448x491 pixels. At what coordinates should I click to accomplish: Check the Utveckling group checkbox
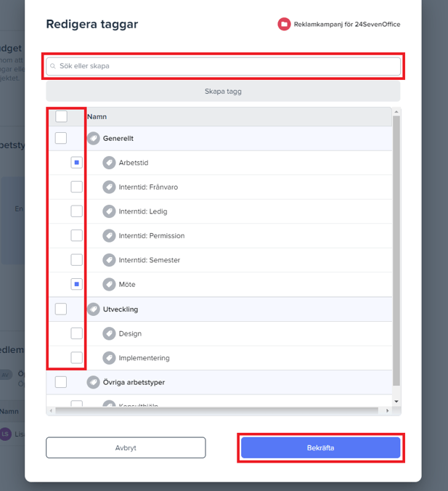click(x=61, y=309)
